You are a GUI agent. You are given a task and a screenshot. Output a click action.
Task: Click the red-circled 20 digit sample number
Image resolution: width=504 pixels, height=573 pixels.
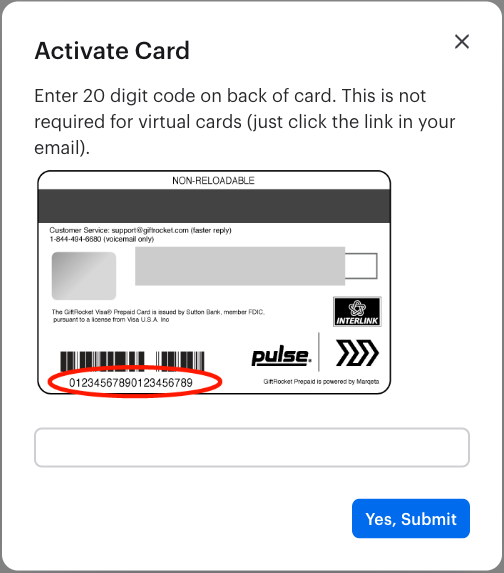point(131,383)
